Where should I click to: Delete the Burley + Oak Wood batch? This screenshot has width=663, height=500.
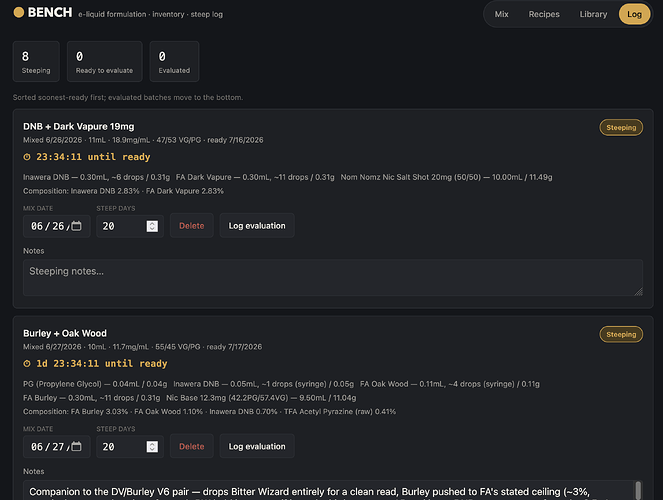[x=192, y=446]
